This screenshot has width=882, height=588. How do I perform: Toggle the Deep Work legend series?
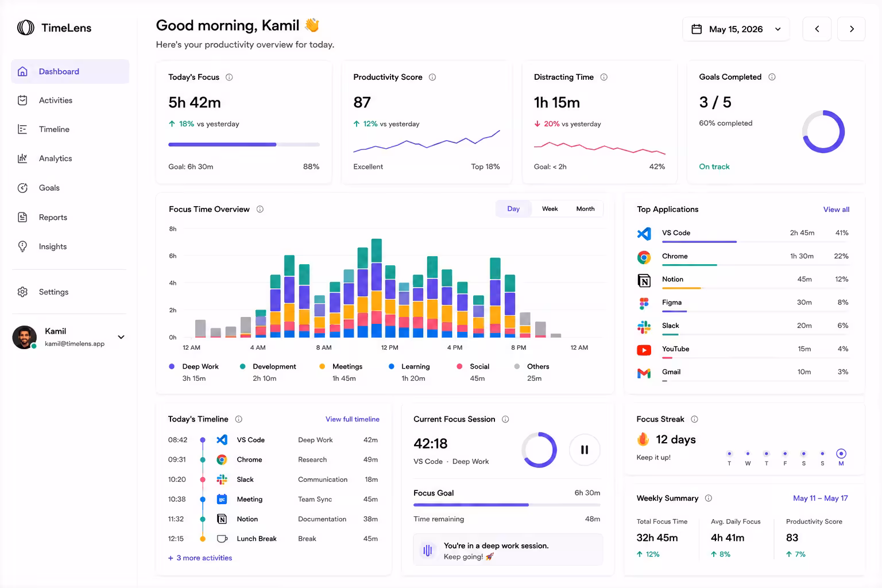194,372
